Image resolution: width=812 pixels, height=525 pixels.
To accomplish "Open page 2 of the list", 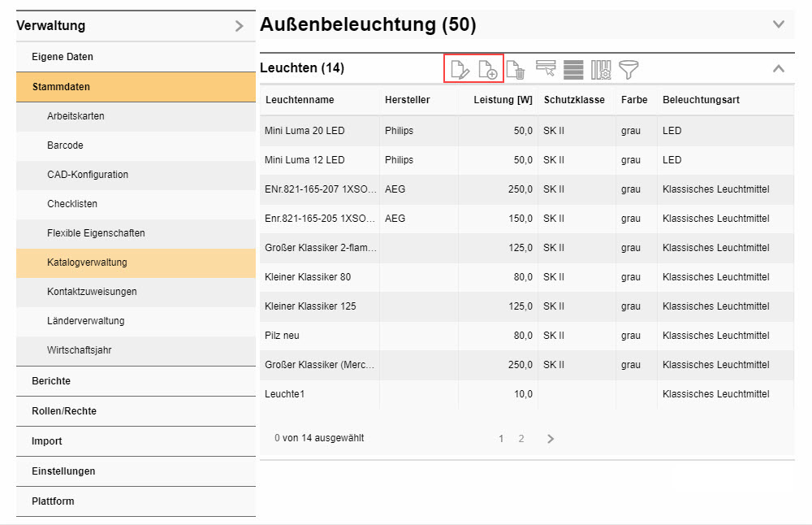I will (521, 438).
